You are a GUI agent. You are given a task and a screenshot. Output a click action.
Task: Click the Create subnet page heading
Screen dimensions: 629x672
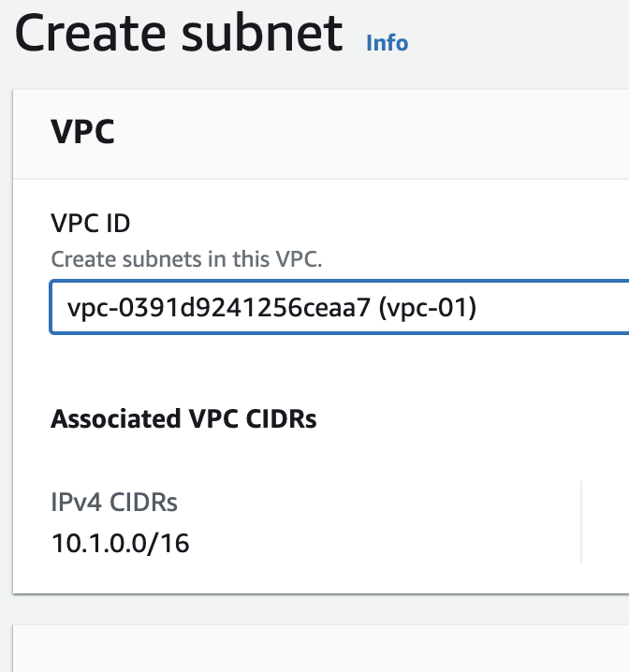point(178,34)
